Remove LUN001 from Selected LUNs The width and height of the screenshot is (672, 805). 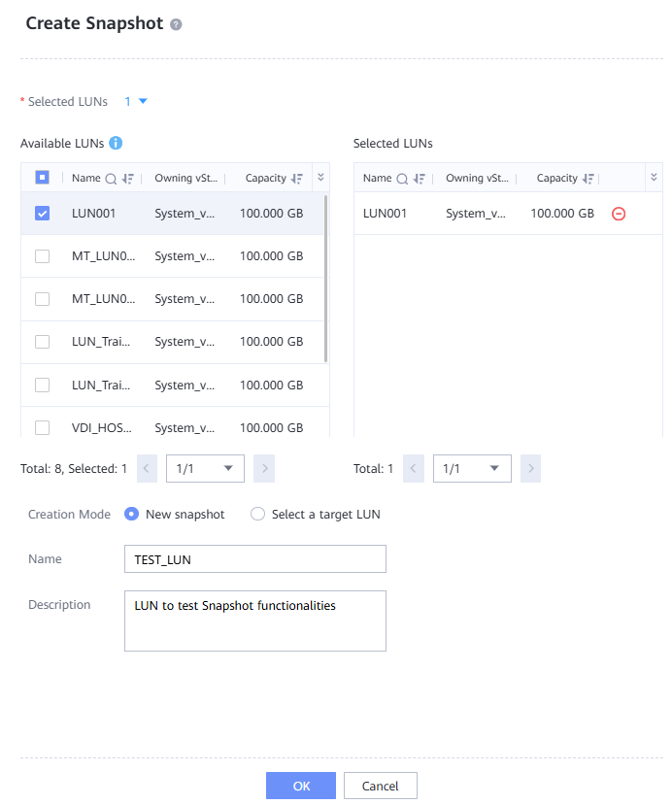click(x=619, y=214)
